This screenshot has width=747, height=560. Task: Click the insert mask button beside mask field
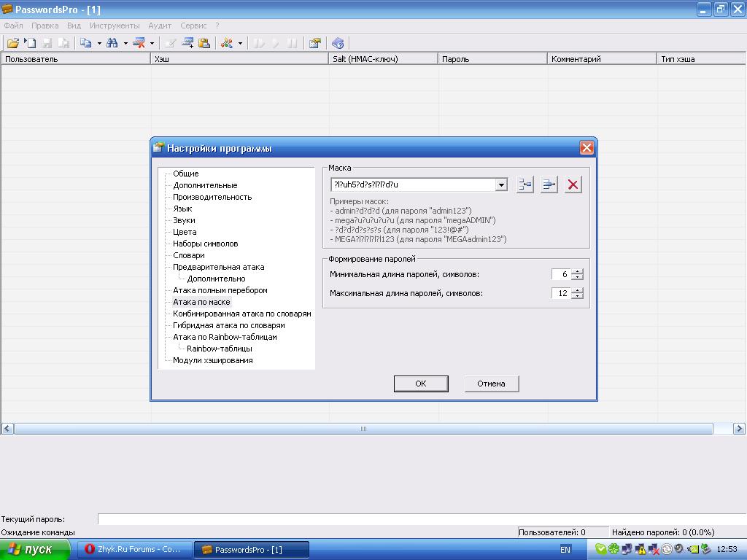click(x=525, y=184)
